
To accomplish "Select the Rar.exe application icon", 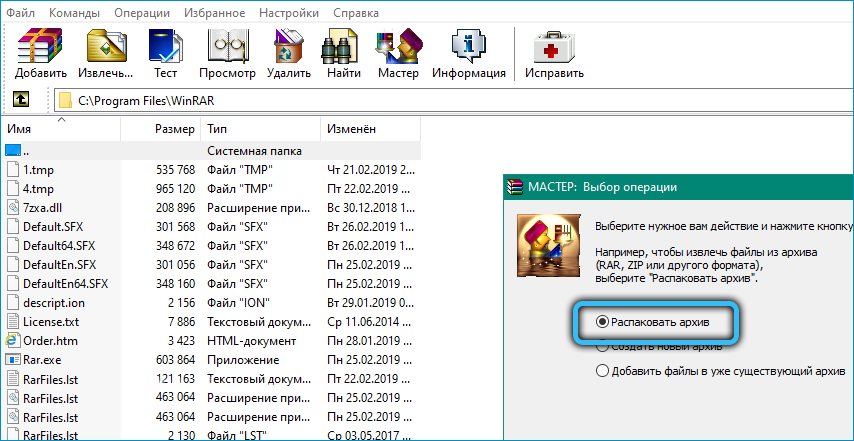I will tap(13, 360).
